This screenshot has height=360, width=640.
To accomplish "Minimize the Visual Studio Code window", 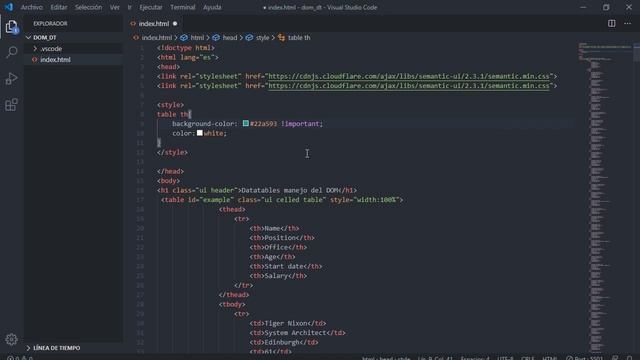I will [583, 7].
